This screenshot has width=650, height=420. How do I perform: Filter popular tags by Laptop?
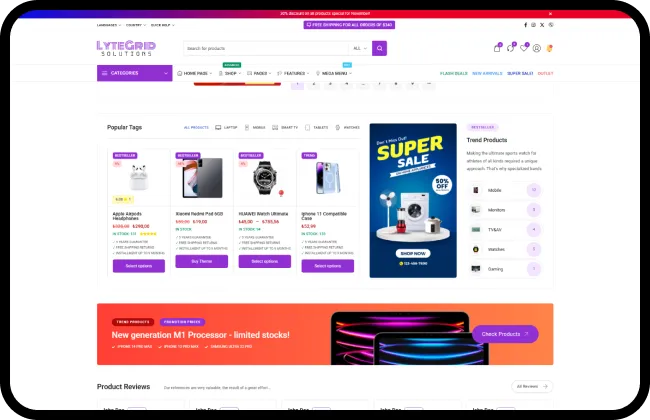[x=226, y=127]
